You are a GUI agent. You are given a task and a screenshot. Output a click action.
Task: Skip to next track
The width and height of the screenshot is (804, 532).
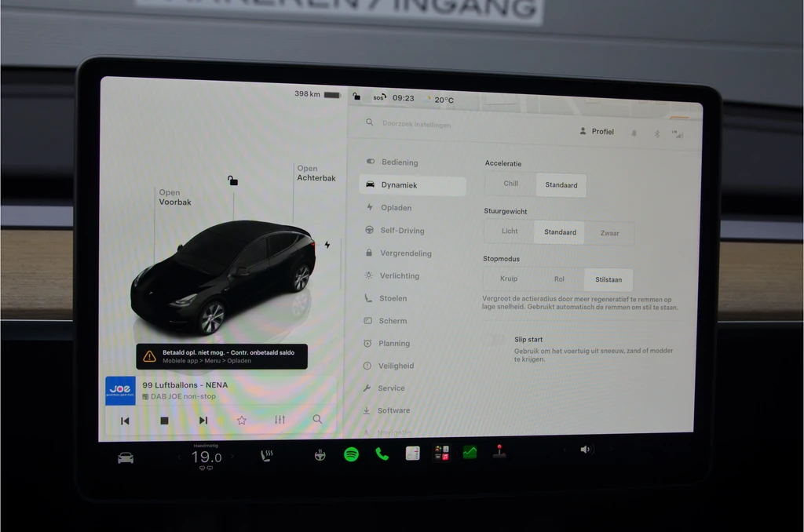click(203, 421)
